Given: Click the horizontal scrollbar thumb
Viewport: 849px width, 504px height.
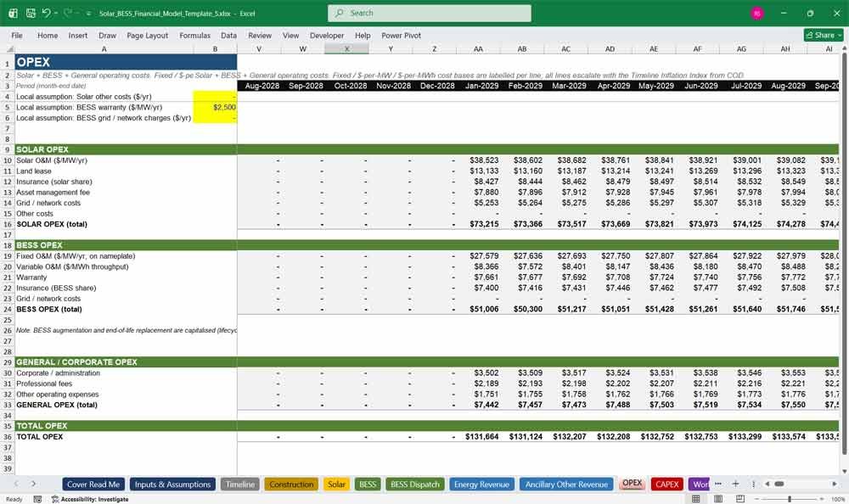Looking at the screenshot, I should click(x=779, y=484).
